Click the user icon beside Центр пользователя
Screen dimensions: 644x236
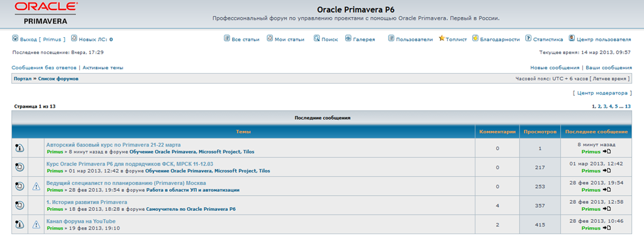[572, 38]
